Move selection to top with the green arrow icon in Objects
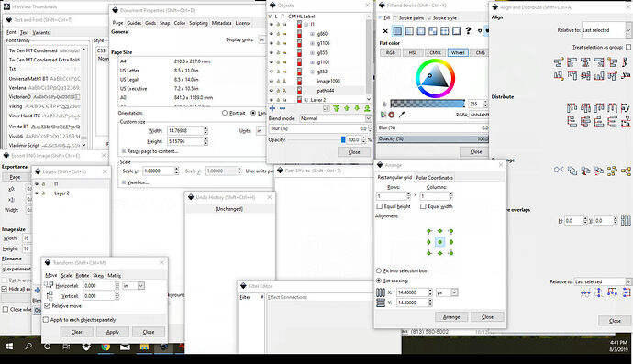 coord(337,108)
